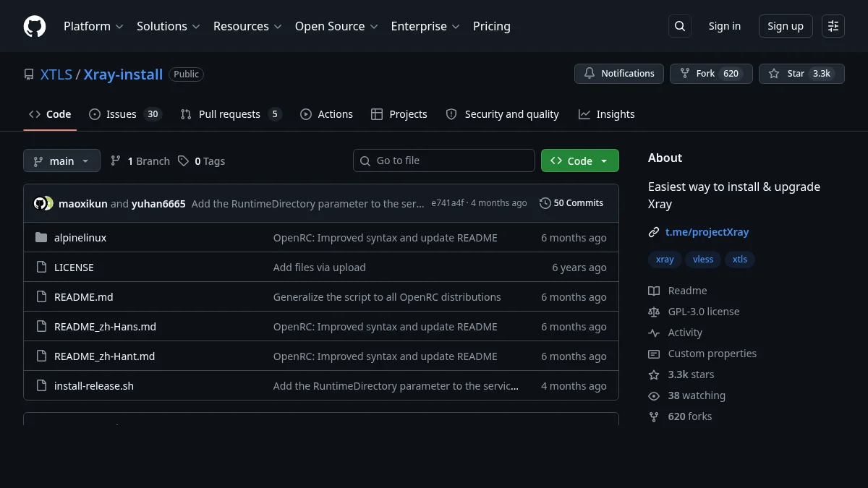Switch to the Issues tab
The image size is (868, 488).
tap(124, 114)
